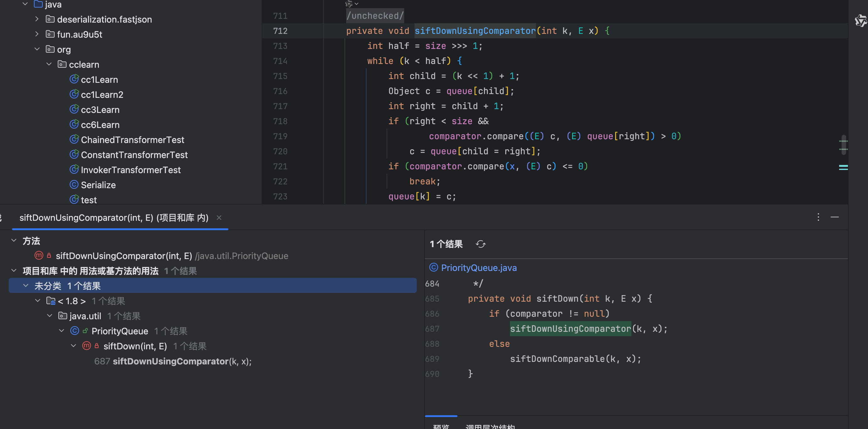Hide the find usages tool window (minimize dash)
Viewport: 868px width, 429px height.
coord(835,217)
